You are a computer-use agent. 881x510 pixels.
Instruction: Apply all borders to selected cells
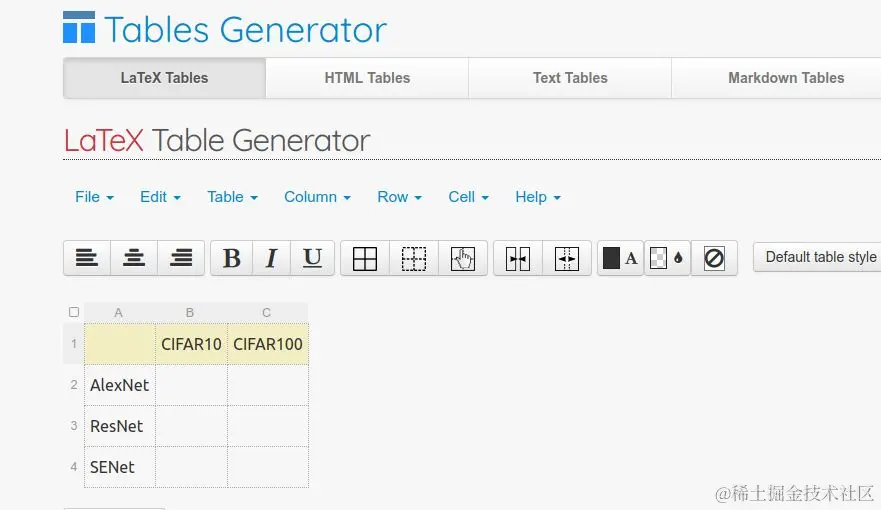point(365,258)
